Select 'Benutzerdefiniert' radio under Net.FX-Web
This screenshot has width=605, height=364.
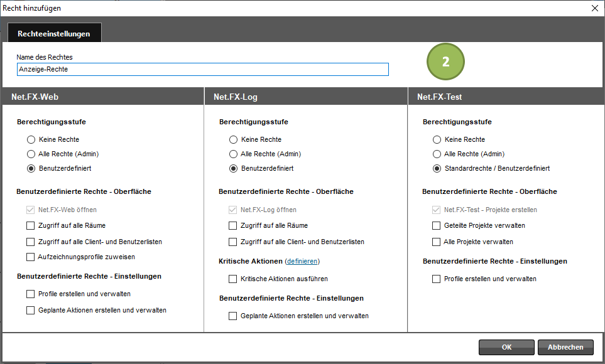(31, 168)
